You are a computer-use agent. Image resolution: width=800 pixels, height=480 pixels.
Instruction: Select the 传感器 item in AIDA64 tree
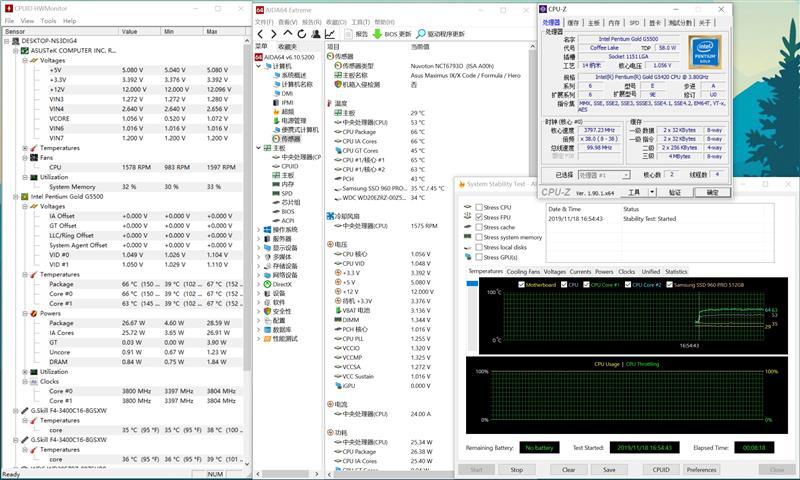[290, 139]
